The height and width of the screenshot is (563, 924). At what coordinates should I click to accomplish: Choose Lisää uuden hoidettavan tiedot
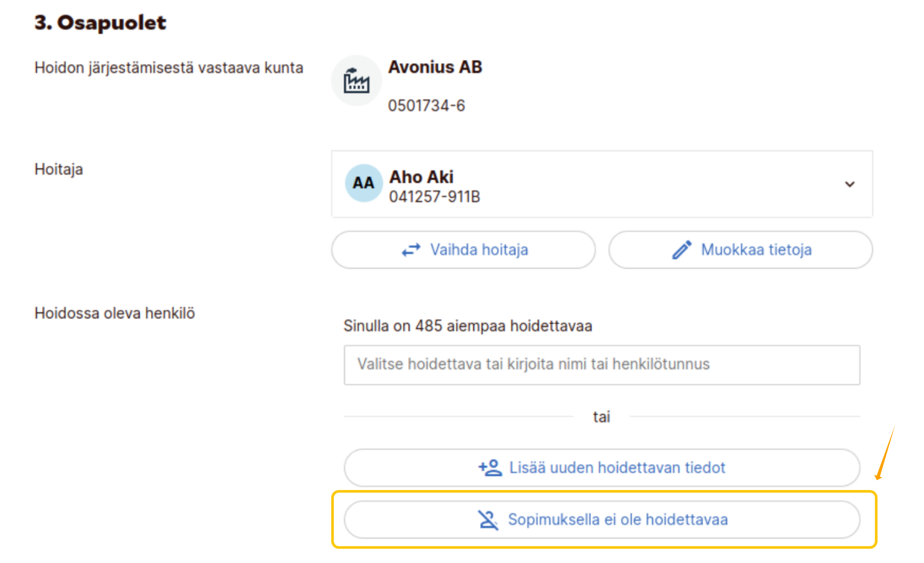click(617, 468)
